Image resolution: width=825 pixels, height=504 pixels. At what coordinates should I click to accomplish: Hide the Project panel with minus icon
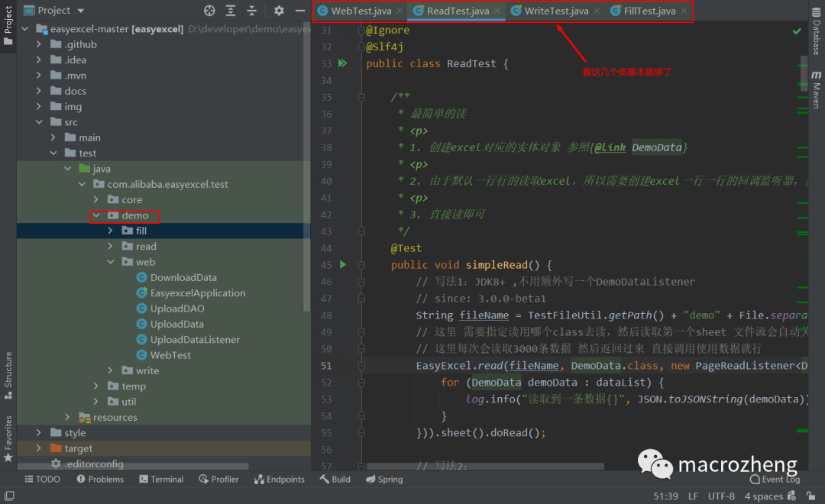300,11
